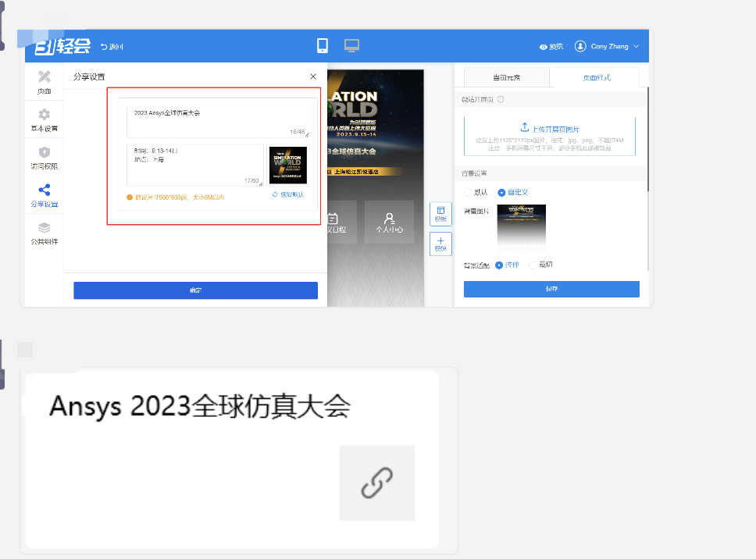Switch to desktop monitor preview mode
The width and height of the screenshot is (756, 559).
[x=351, y=46]
